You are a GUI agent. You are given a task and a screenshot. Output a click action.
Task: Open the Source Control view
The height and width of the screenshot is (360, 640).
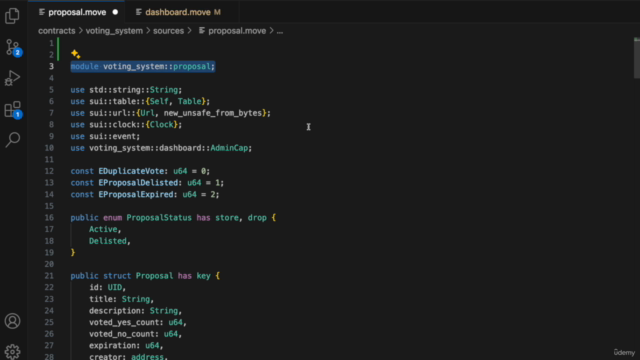(x=13, y=47)
